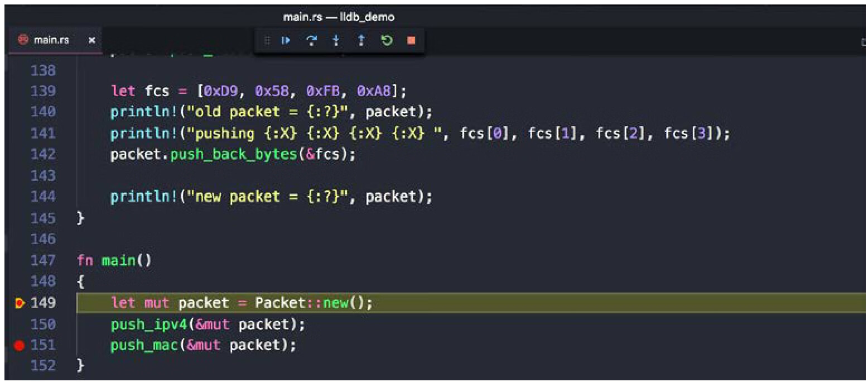Click line number 139 in gutter
The width and height of the screenshot is (868, 382).
pos(44,91)
